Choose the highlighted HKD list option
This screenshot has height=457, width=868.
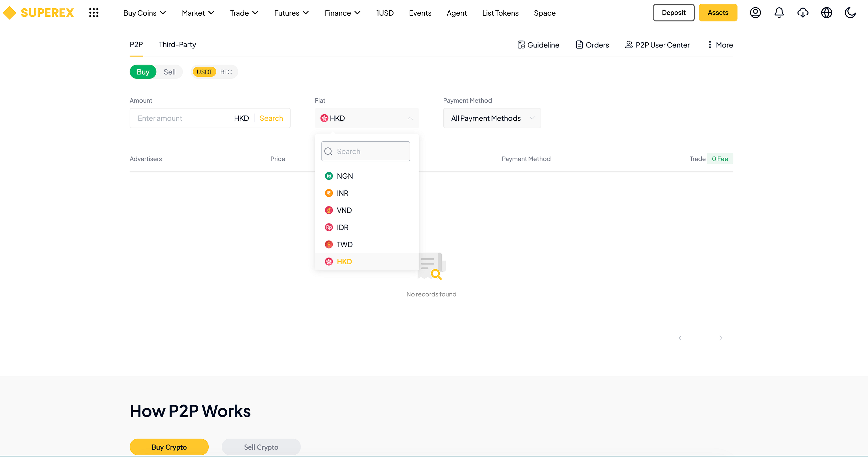tap(367, 262)
